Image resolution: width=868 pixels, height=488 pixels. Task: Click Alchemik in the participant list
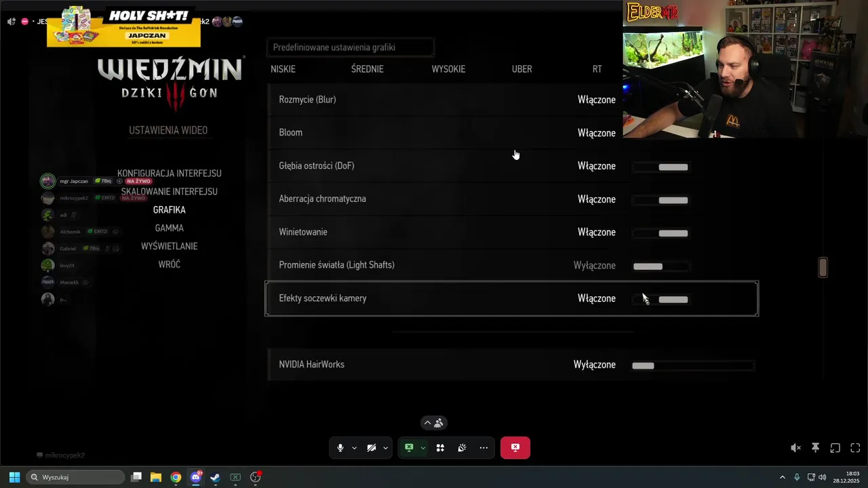70,232
